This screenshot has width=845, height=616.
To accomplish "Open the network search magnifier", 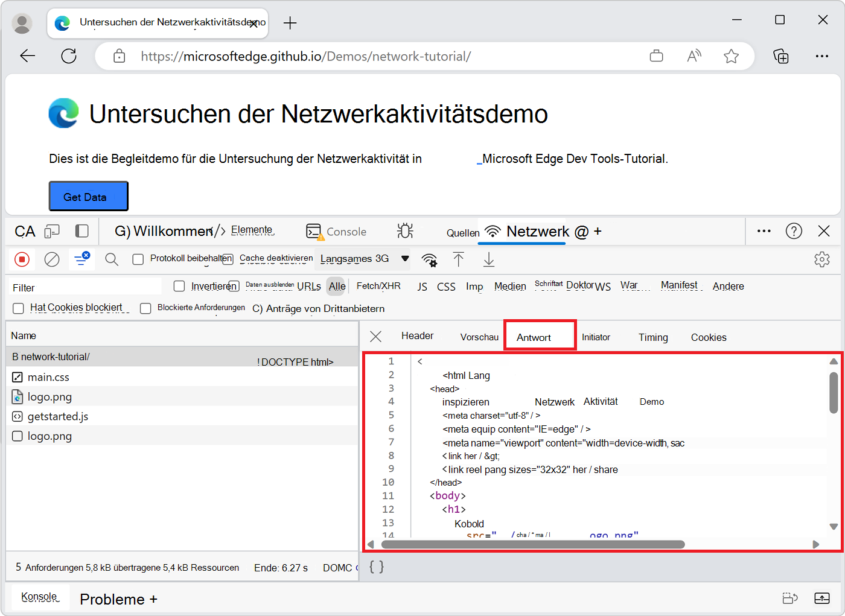I will 111,259.
